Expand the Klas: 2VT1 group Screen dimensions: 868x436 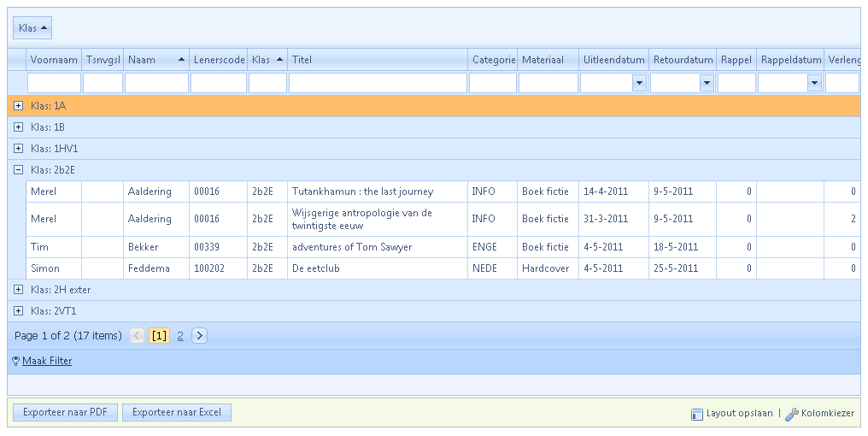pyautogui.click(x=18, y=311)
